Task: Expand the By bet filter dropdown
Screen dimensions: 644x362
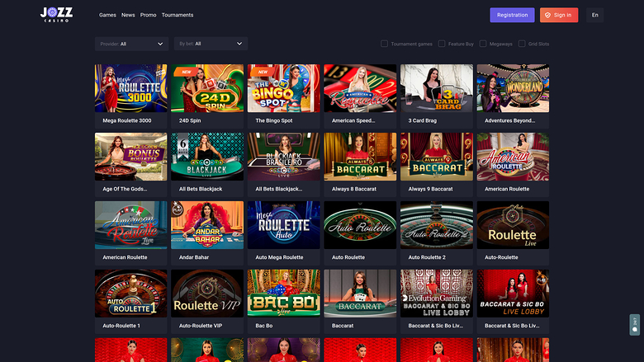Action: (211, 44)
